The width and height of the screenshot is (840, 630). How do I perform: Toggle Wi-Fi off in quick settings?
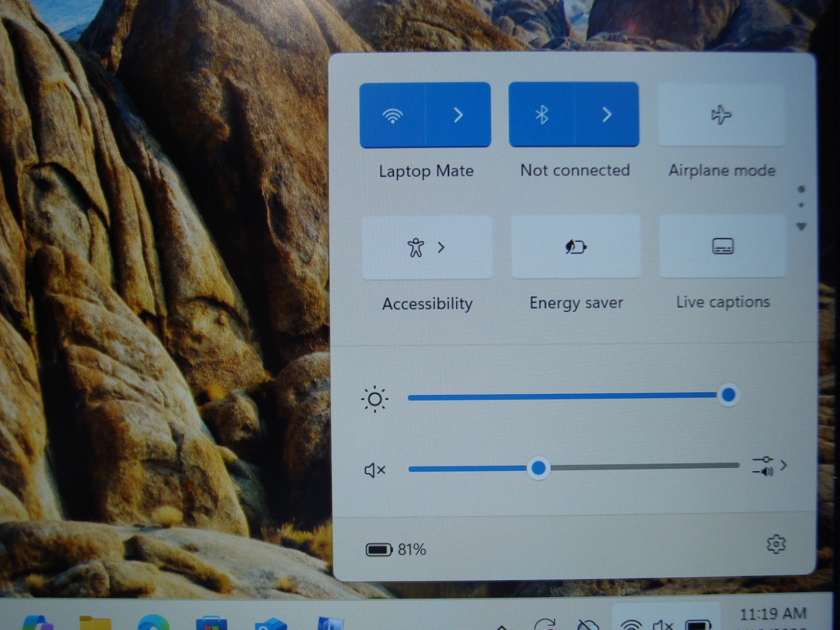pos(393,115)
